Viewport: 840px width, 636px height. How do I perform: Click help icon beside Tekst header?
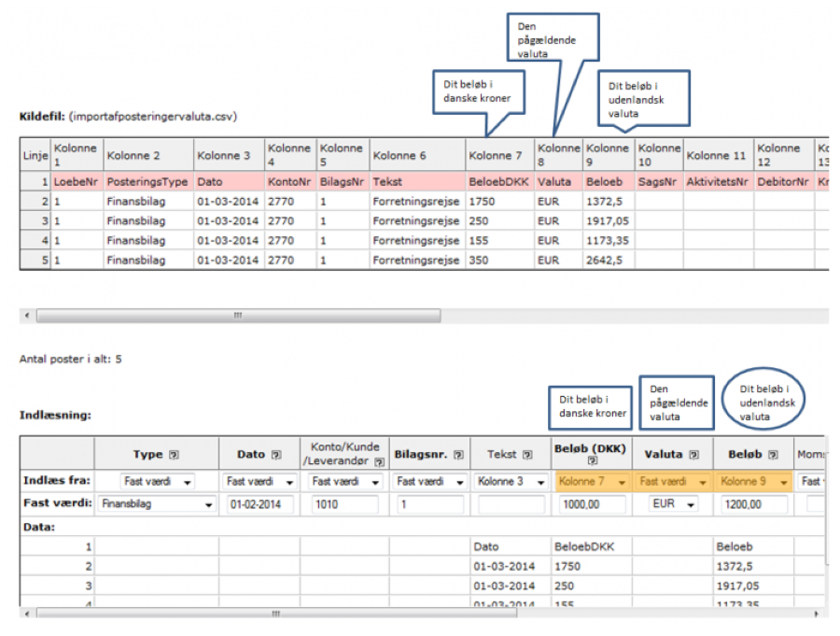tap(528, 455)
